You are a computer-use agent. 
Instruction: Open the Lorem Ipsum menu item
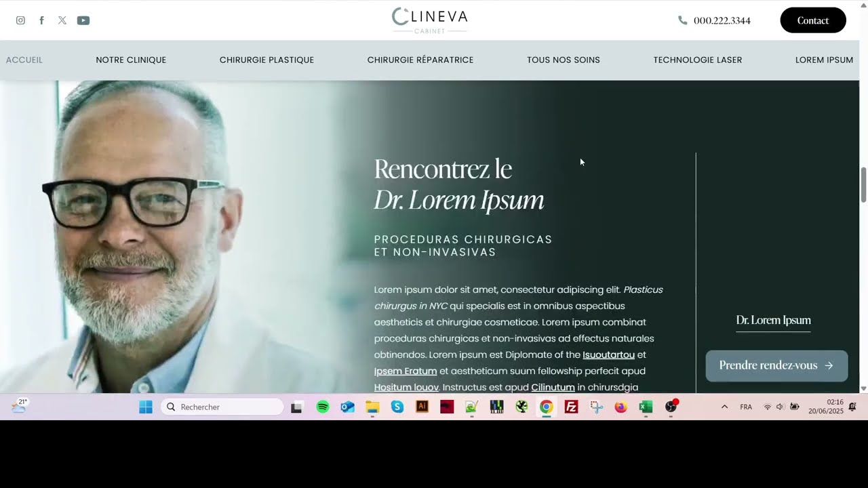pyautogui.click(x=824, y=60)
